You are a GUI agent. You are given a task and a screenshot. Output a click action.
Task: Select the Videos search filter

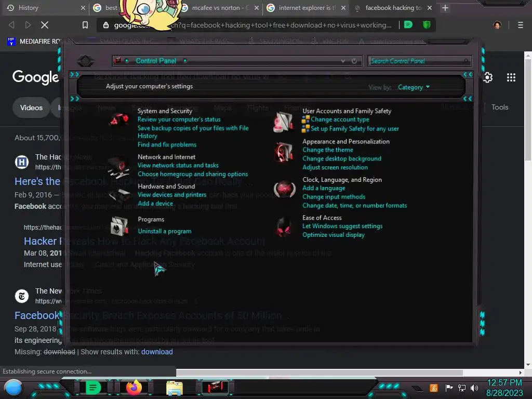[x=31, y=108]
